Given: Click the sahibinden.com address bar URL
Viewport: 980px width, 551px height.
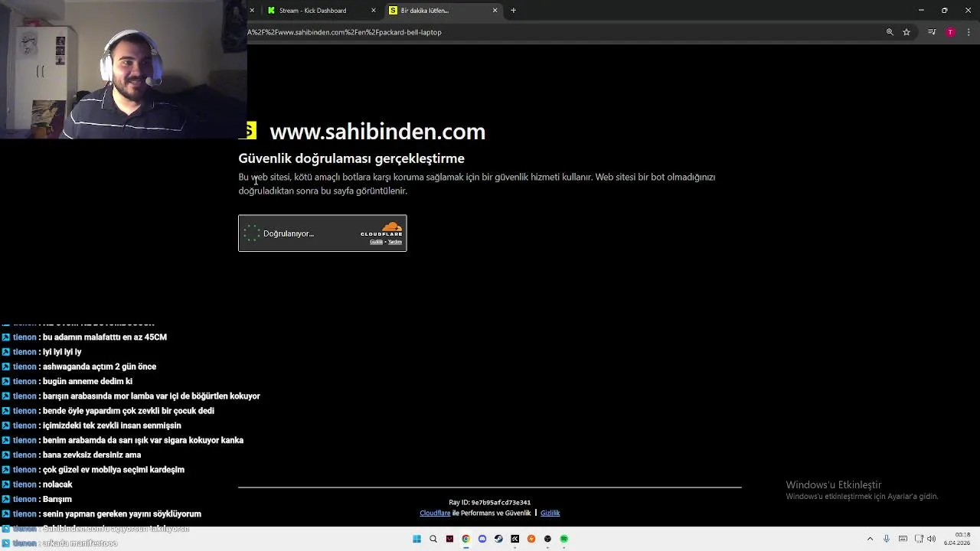Looking at the screenshot, I should 345,32.
